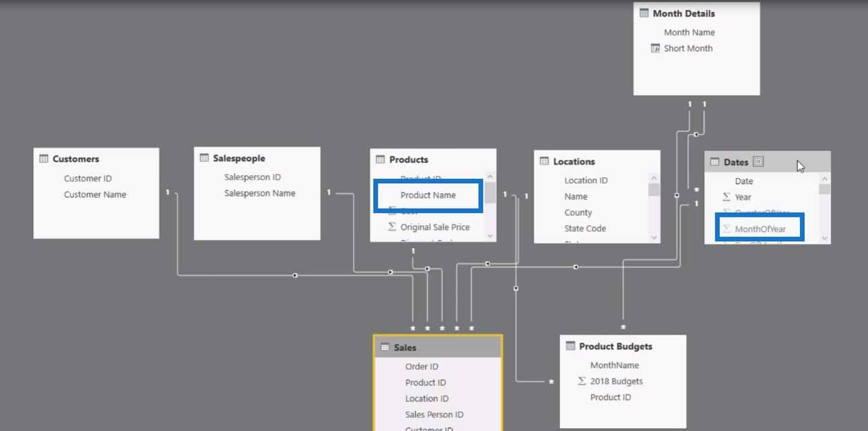The height and width of the screenshot is (431, 868).
Task: Select the Original Sale Price field
Action: coord(435,227)
